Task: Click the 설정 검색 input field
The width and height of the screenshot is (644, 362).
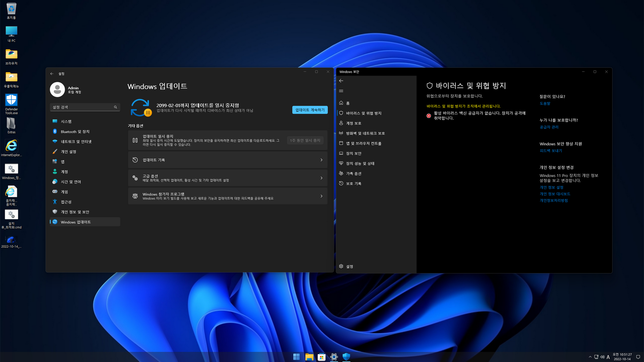Action: click(85, 107)
